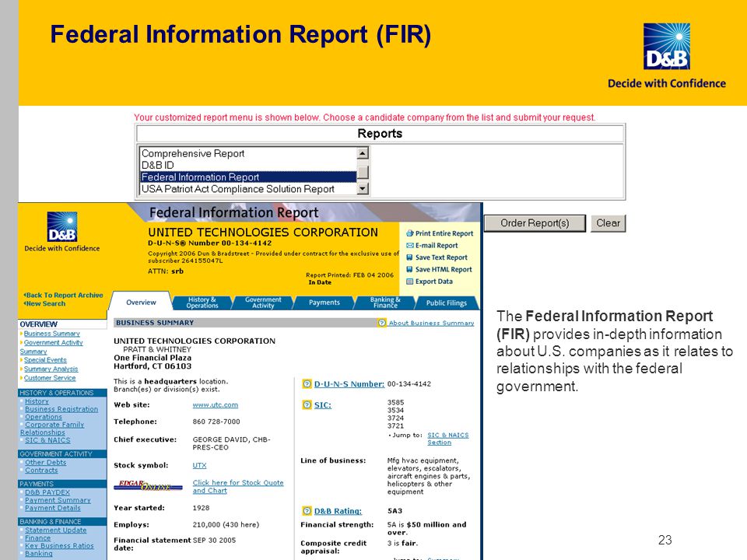Switch to the Overview tab
The height and width of the screenshot is (560, 747).
point(141,303)
